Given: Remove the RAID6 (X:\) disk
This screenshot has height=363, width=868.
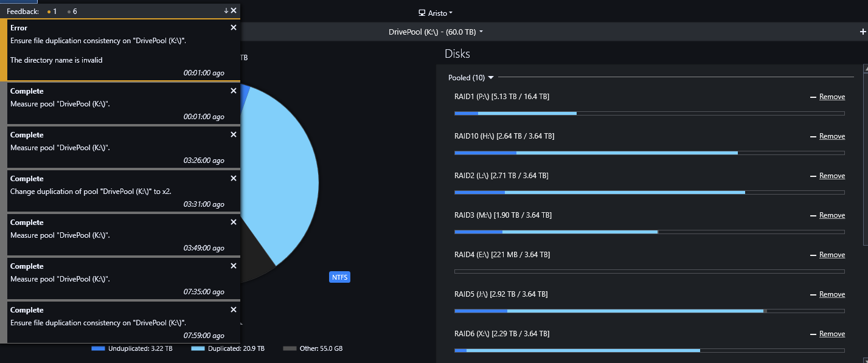Looking at the screenshot, I should 832,334.
